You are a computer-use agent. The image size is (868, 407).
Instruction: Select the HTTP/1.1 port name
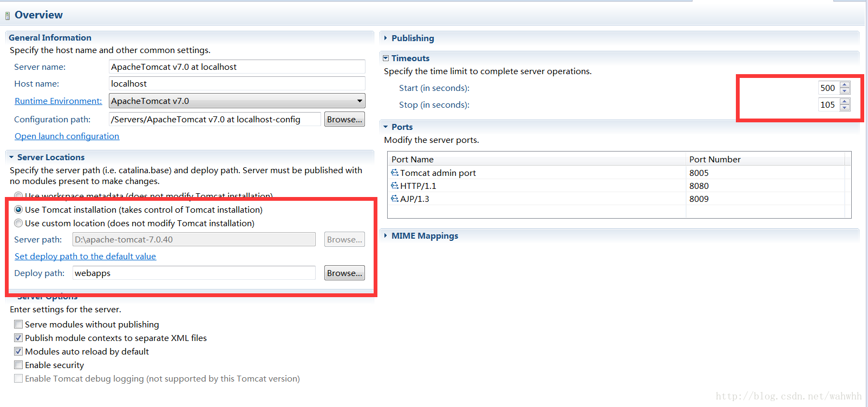(x=418, y=186)
